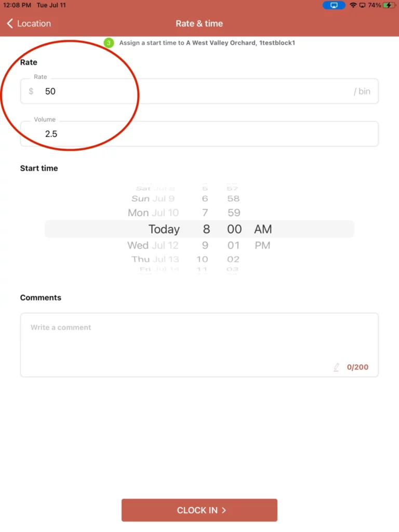This screenshot has height=532, width=399.
Task: Choose minute 59 in the picker
Action: [234, 212]
